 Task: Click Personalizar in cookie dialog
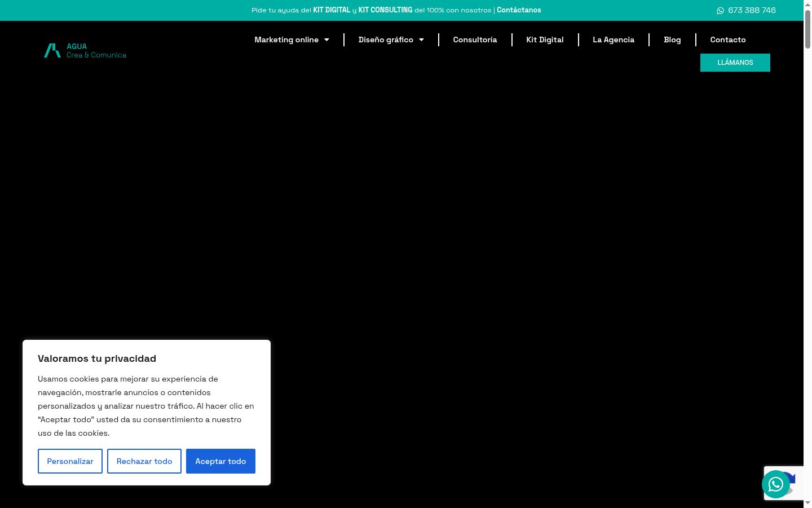click(x=70, y=461)
